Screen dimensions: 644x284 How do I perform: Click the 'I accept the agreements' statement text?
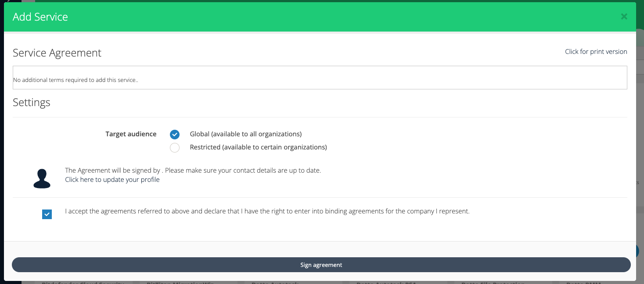tap(267, 211)
